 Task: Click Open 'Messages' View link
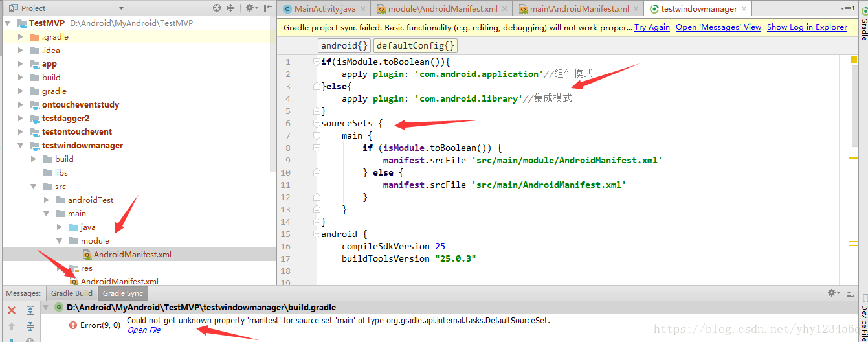[x=718, y=27]
